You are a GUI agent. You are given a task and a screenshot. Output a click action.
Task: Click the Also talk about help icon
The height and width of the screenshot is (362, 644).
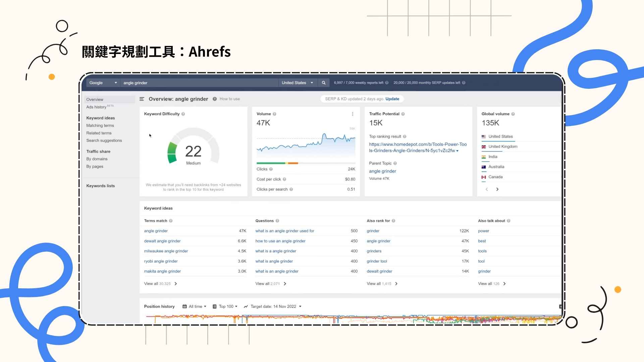pyautogui.click(x=508, y=221)
